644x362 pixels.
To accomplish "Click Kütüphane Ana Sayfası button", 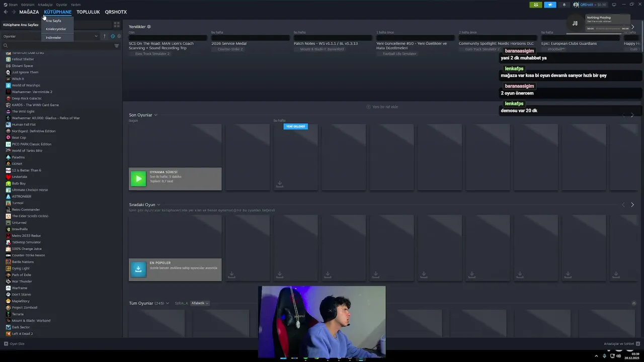I will (x=21, y=25).
